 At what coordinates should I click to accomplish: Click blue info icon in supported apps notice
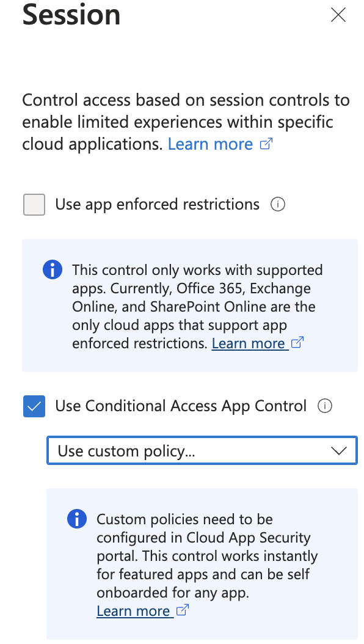coord(53,270)
